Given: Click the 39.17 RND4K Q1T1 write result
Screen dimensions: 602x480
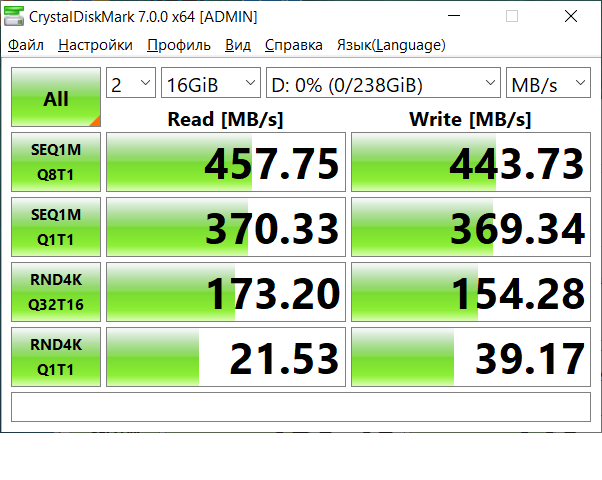Looking at the screenshot, I should (x=470, y=357).
